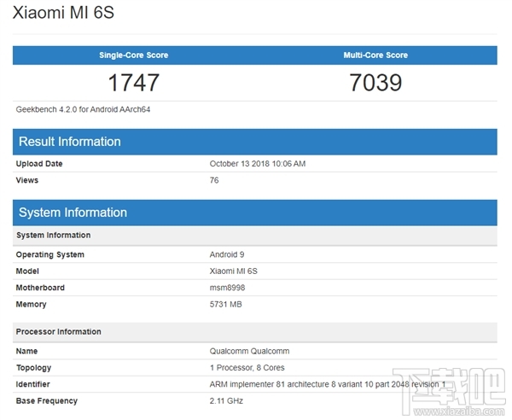
Task: Click the blue System Information banner
Action: (x=254, y=213)
